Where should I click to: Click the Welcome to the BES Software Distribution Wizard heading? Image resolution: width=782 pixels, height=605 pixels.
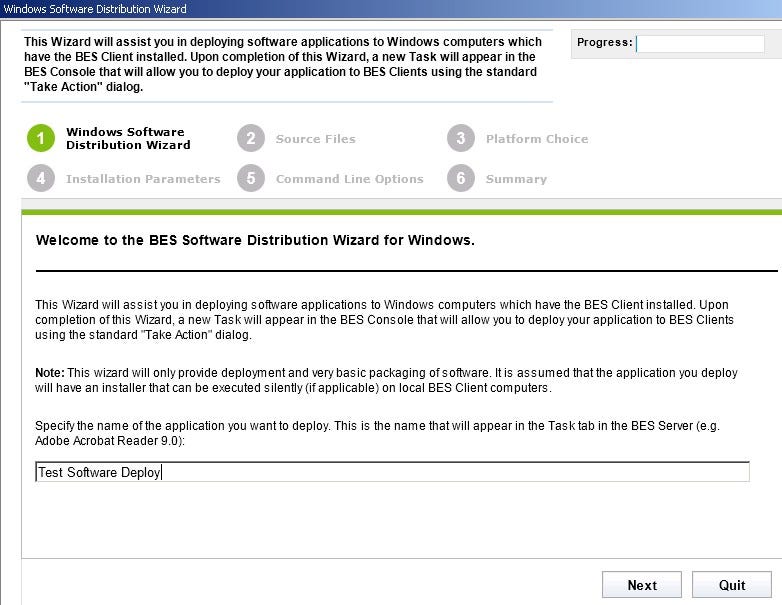(255, 240)
